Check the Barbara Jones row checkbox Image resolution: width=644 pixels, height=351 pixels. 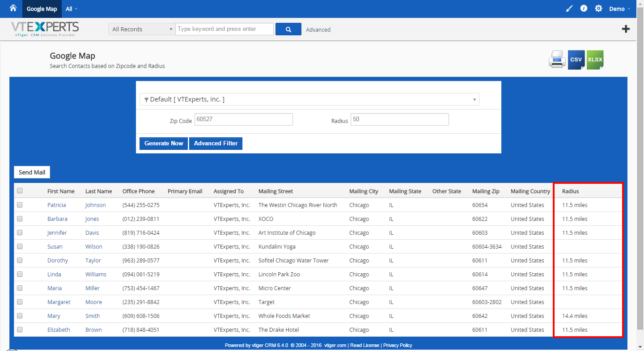[20, 219]
